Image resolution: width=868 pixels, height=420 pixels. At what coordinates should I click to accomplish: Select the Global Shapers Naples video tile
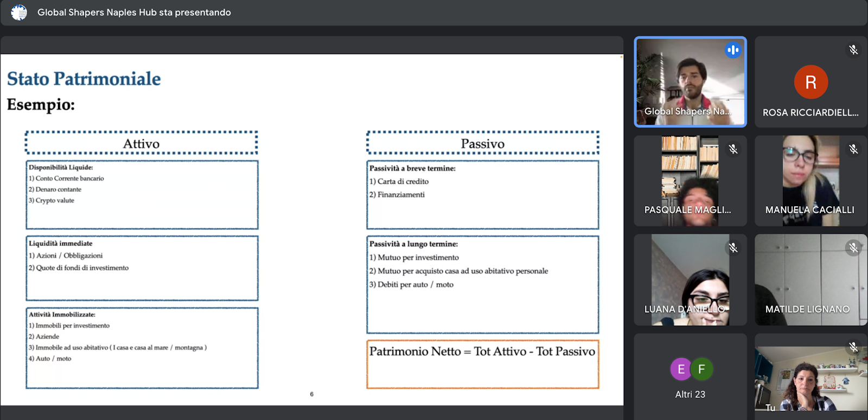(690, 82)
